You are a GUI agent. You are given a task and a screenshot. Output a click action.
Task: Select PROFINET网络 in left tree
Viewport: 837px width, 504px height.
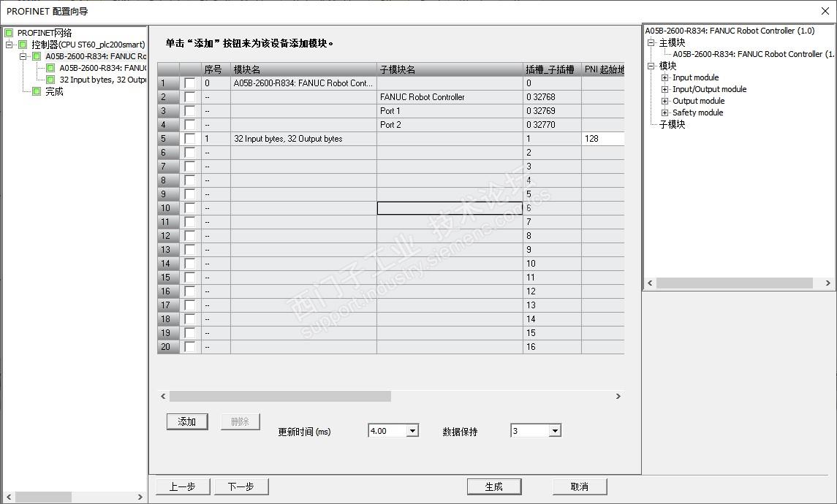click(x=45, y=33)
